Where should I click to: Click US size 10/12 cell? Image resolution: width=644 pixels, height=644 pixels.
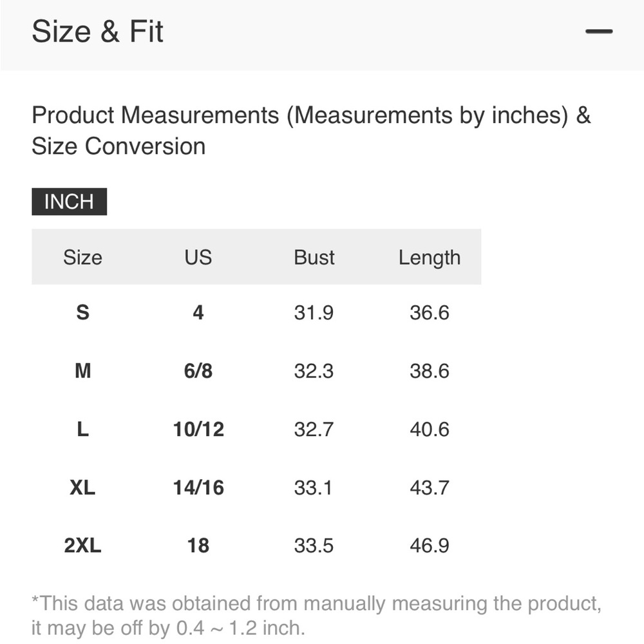click(x=198, y=429)
